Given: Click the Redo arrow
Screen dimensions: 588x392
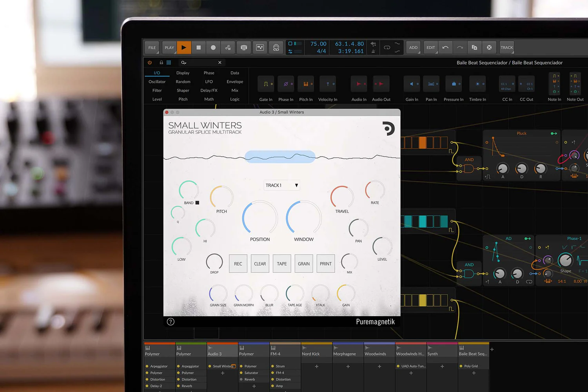Looking at the screenshot, I should coord(460,47).
